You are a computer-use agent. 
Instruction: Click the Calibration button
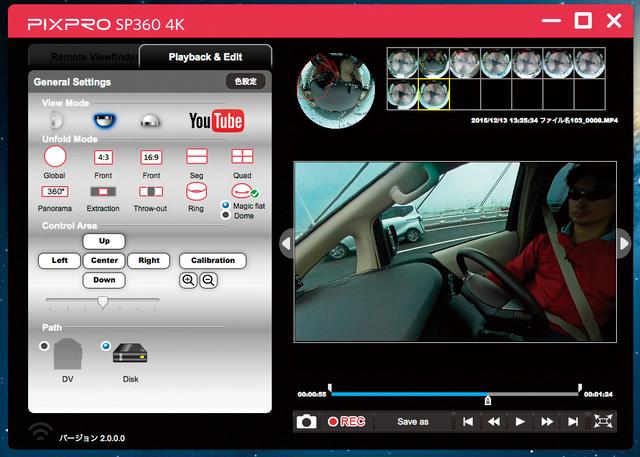pos(213,260)
